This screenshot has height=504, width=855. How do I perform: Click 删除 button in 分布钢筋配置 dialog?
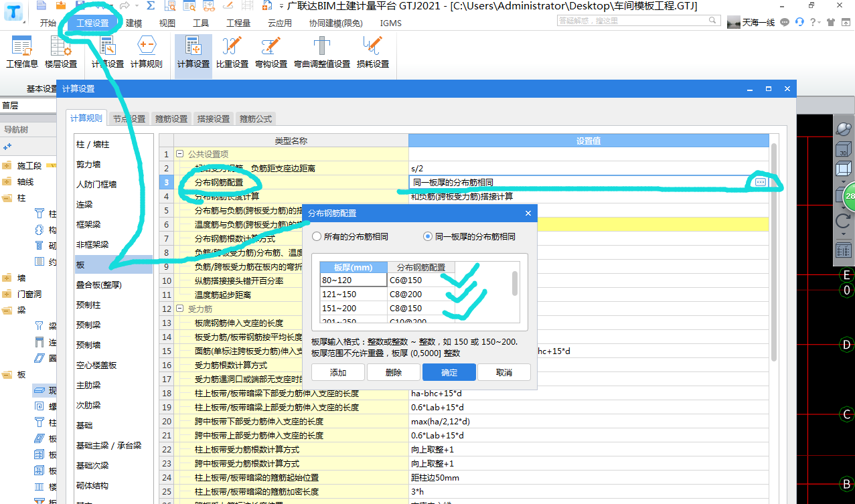coord(394,372)
